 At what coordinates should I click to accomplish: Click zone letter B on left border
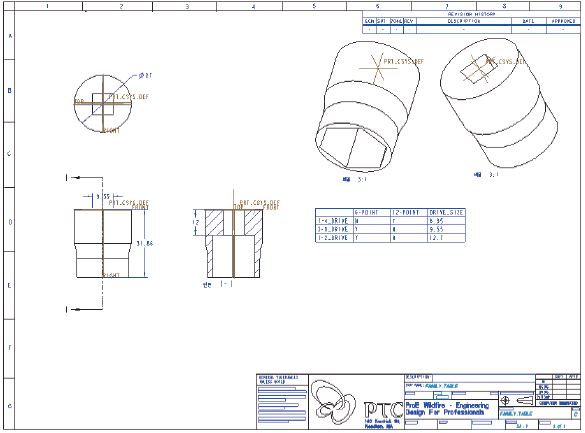(10, 91)
